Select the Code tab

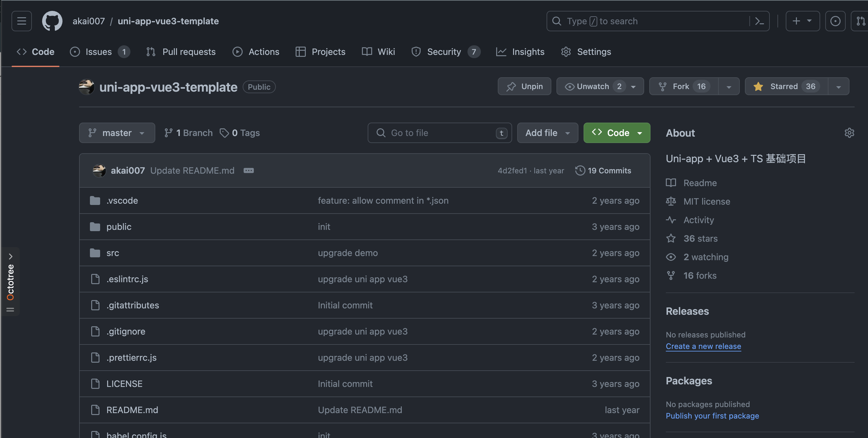coord(35,52)
